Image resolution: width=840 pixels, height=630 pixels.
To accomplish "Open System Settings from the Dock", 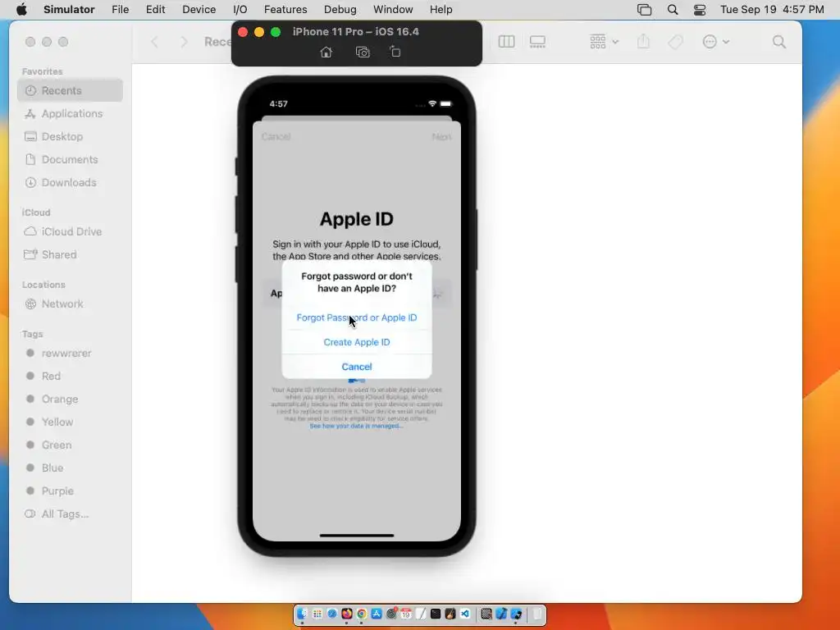I will tap(391, 614).
